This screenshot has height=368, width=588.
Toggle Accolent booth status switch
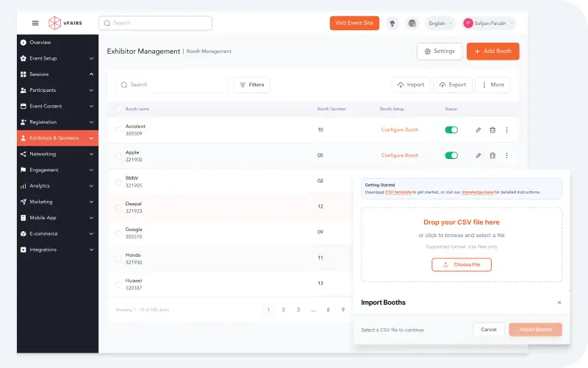(x=451, y=130)
